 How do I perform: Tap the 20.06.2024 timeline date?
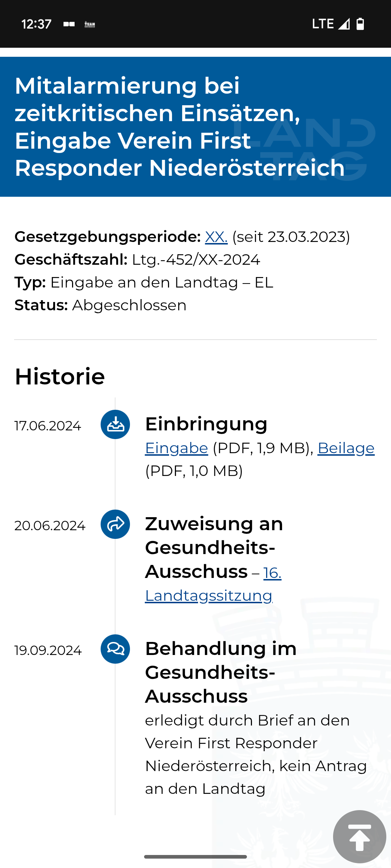pos(50,526)
